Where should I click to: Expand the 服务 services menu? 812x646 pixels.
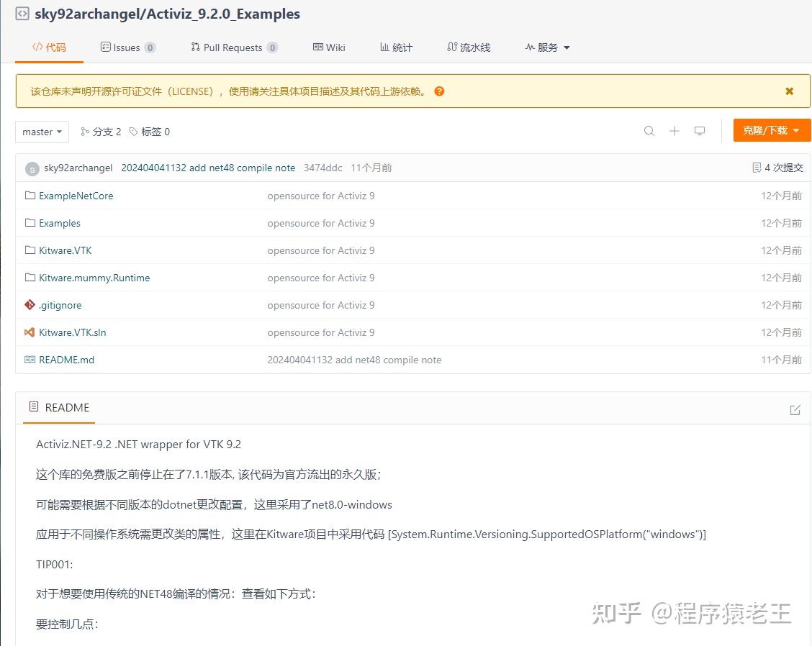point(547,47)
